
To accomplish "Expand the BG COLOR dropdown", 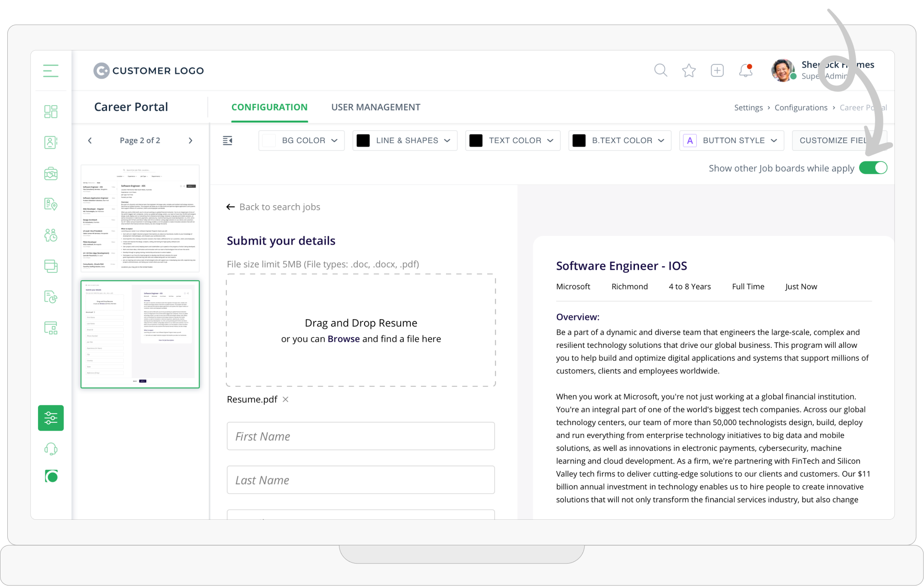I will 302,140.
